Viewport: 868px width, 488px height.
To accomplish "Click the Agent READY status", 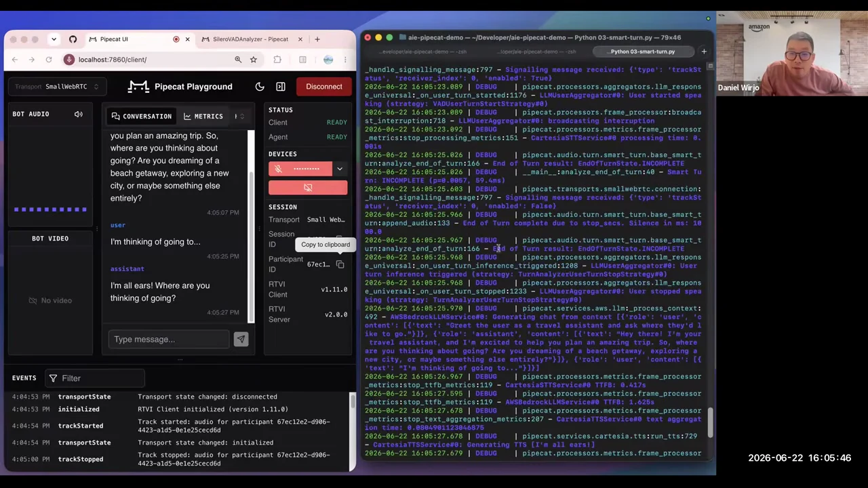I will click(337, 137).
